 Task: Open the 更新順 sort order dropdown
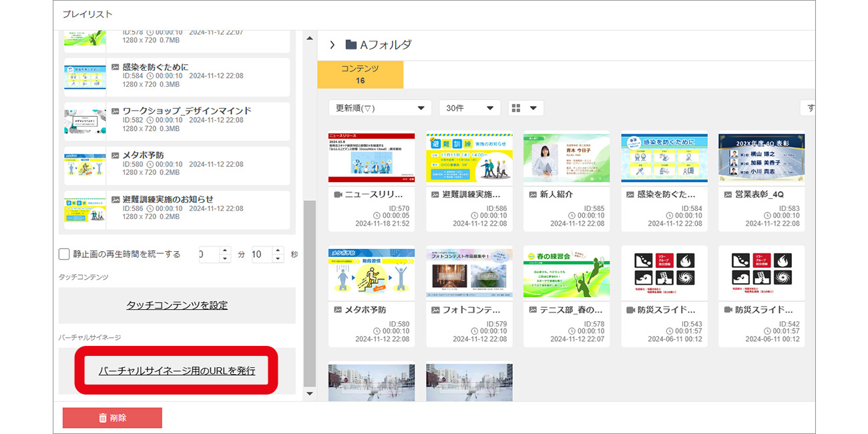point(379,107)
